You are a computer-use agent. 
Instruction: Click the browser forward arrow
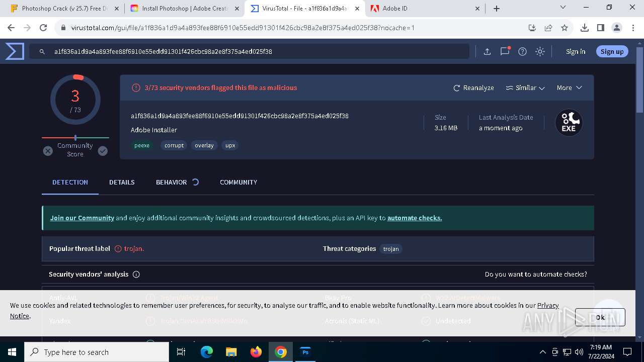[x=27, y=28]
